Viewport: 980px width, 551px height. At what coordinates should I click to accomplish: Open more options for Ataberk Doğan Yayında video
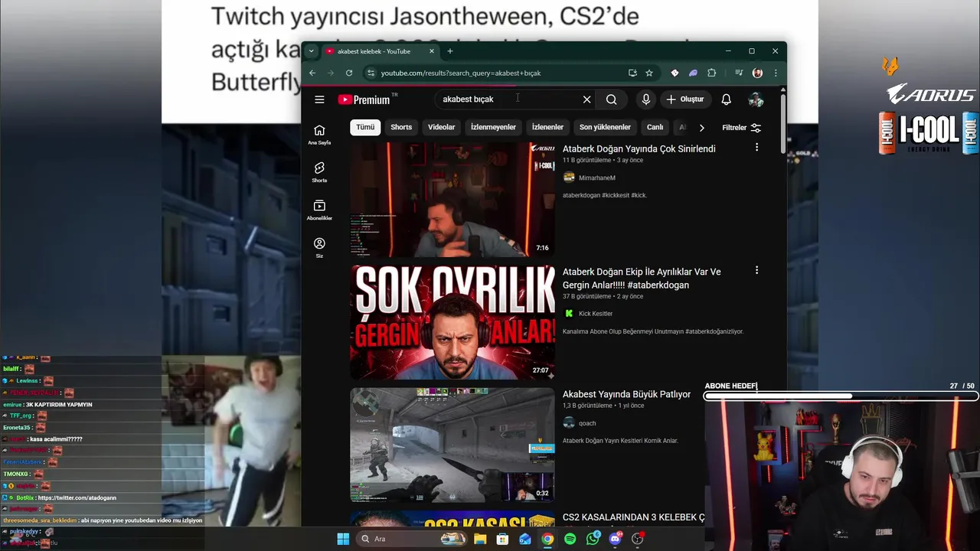point(756,147)
